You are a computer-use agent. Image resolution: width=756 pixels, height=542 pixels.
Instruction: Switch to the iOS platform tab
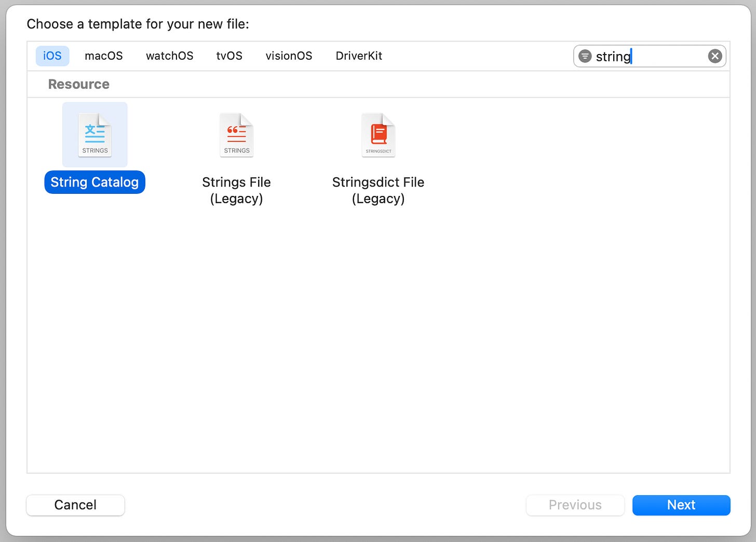coord(52,56)
